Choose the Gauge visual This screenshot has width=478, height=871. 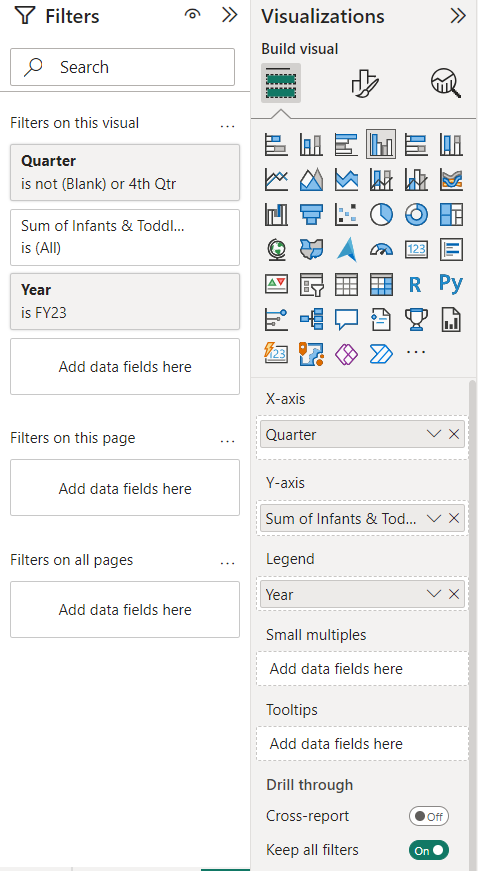[x=381, y=249]
